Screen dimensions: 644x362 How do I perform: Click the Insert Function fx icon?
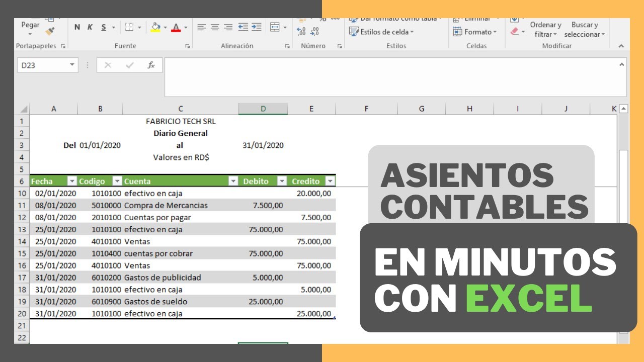pos(151,65)
